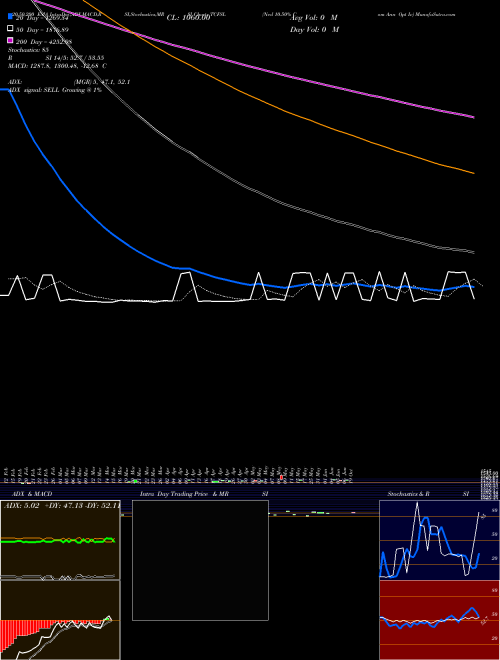Select the CL: 1060.00 closing price text

[188, 18]
